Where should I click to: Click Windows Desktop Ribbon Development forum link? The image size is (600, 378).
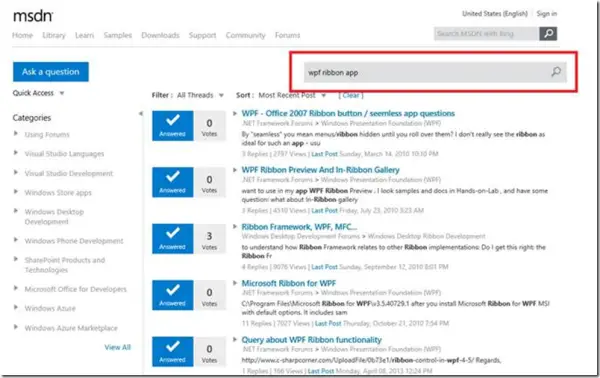[426, 236]
